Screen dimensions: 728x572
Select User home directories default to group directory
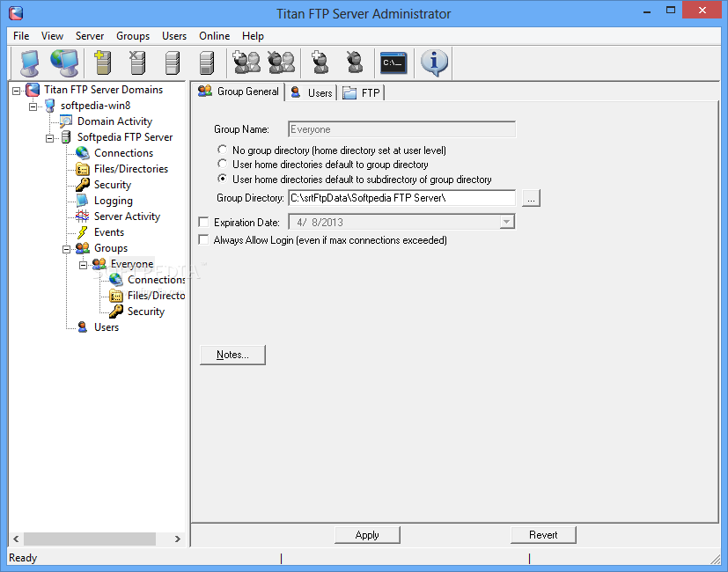[223, 164]
